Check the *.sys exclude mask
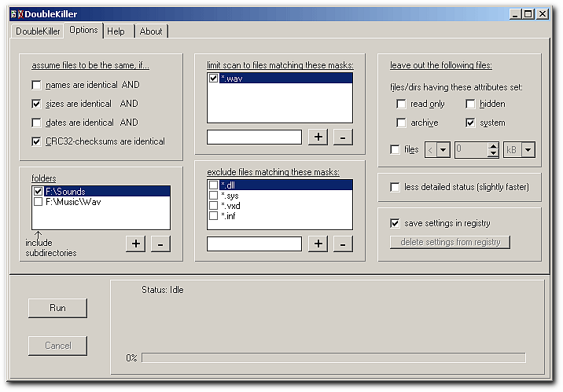Viewport: 563px width, 392px height. [x=213, y=195]
